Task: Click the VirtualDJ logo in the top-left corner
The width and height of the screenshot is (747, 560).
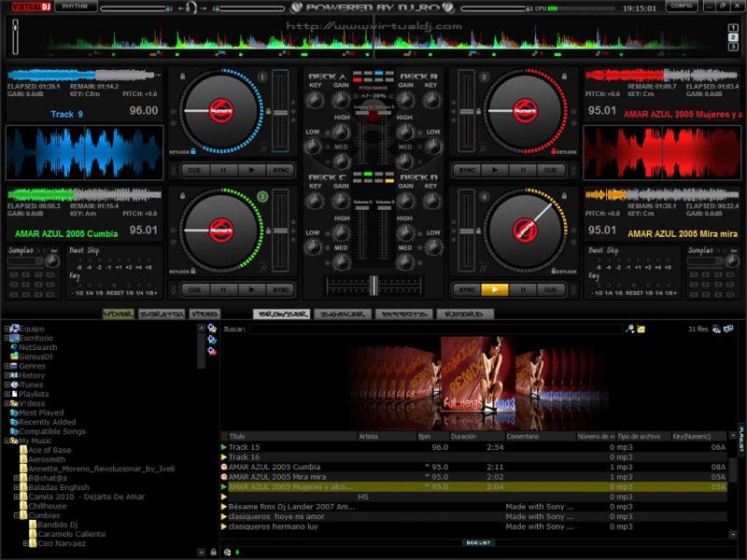Action: pos(28,7)
